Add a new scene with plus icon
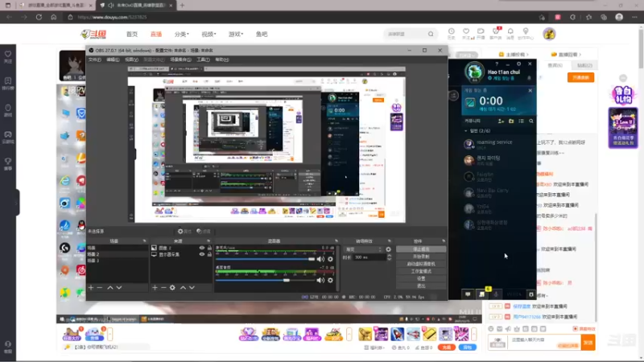The height and width of the screenshot is (362, 644). click(91, 288)
